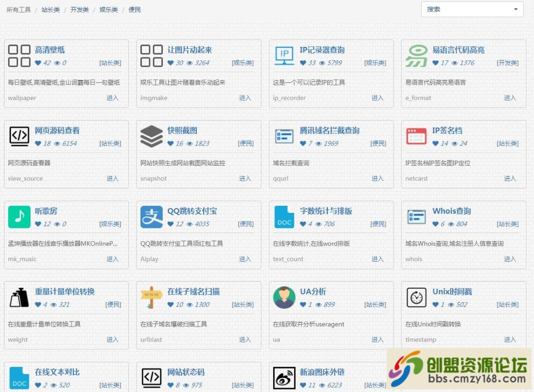Click 进入 on the timestamp card
Screen dimensions: 534x392
click(510, 340)
